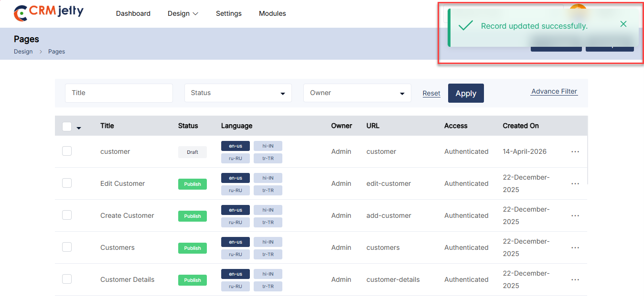Toggle the select-all checkbox in header
The height and width of the screenshot is (300, 644).
pyautogui.click(x=67, y=127)
